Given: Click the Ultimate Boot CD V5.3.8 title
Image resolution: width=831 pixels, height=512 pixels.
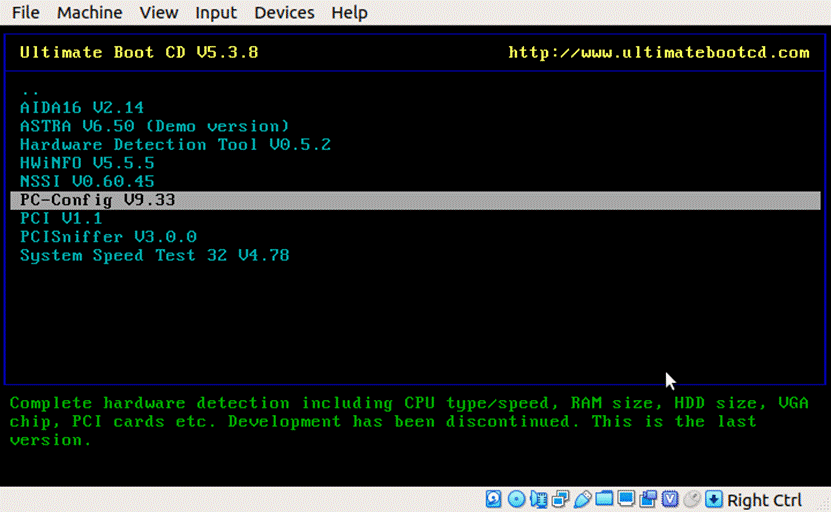Looking at the screenshot, I should 139,52.
